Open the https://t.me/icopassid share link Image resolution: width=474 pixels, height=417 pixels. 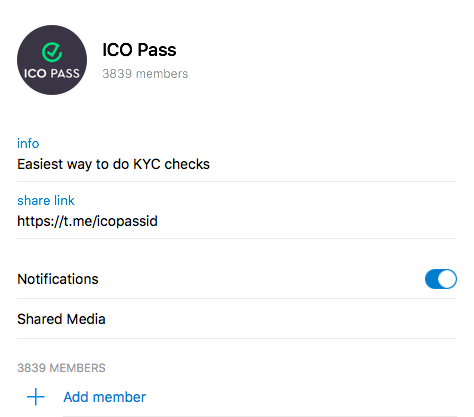(87, 221)
